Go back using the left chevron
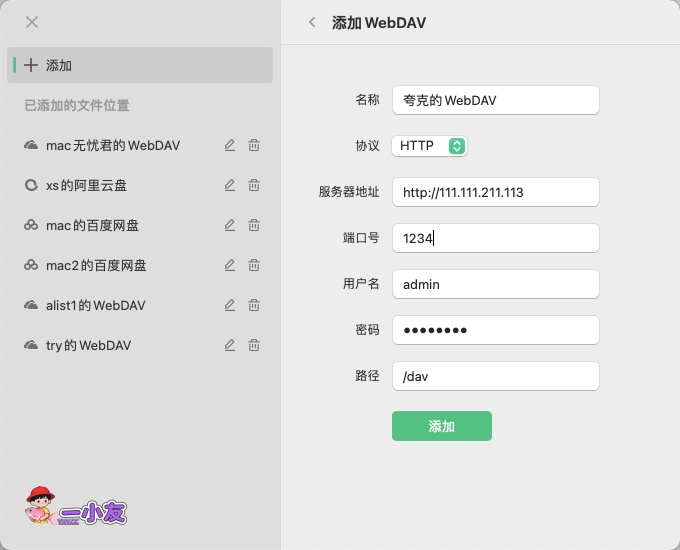Screen dimensions: 680x550 312,22
